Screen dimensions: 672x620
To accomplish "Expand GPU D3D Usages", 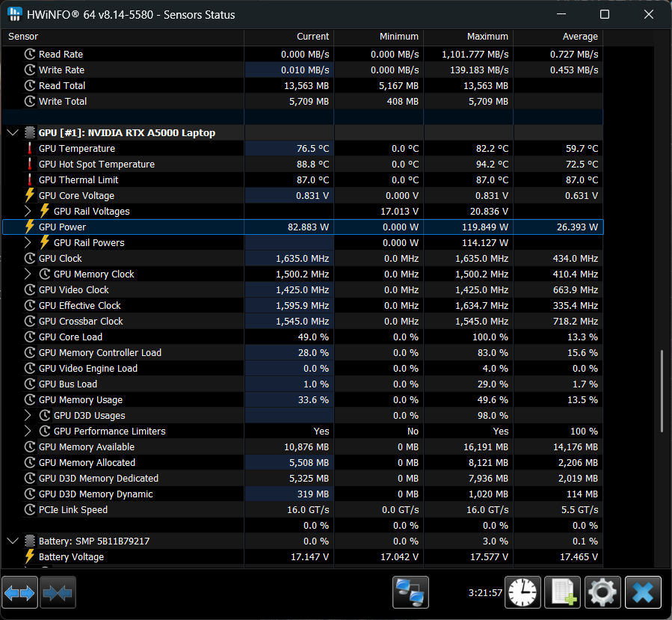I will [x=28, y=415].
